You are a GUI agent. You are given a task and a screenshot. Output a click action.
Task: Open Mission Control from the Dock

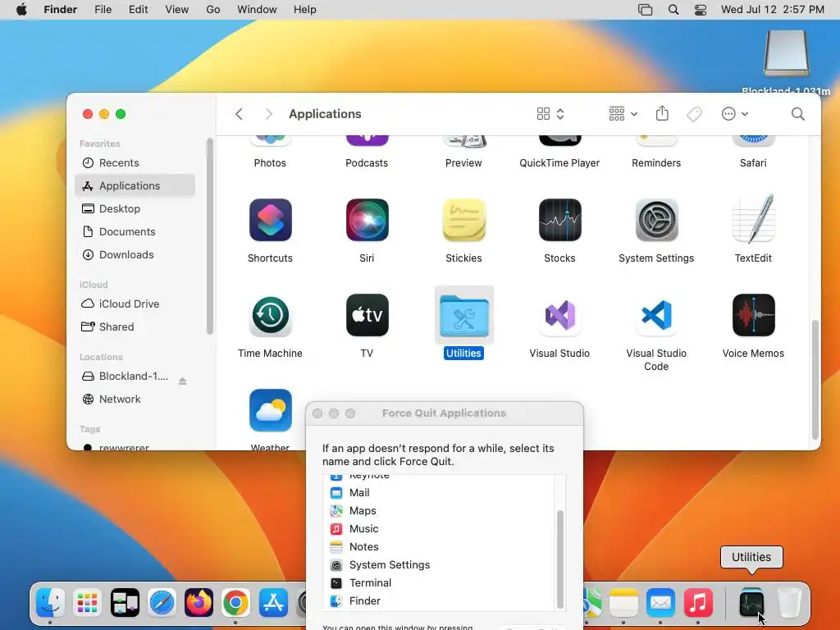[x=125, y=603]
